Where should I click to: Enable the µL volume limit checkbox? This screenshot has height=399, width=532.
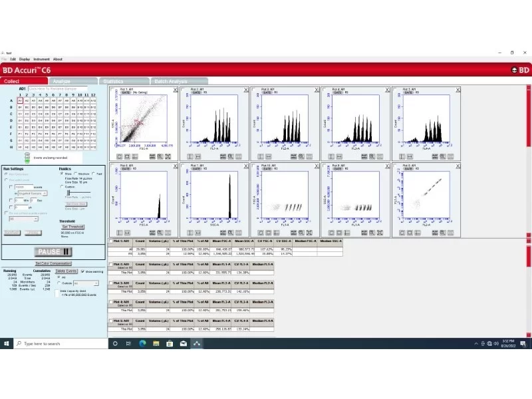tap(11, 207)
